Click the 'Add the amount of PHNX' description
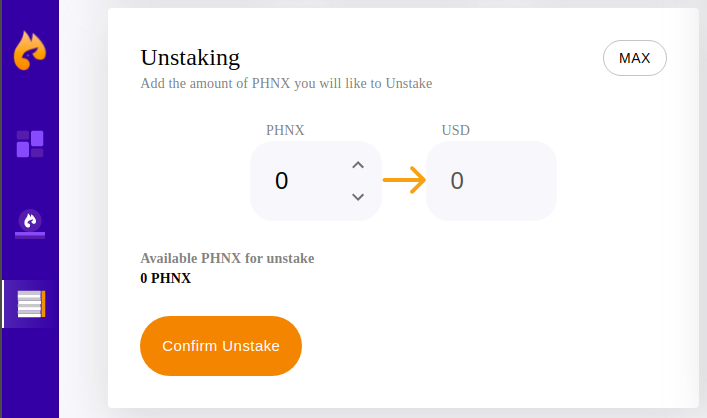The width and height of the screenshot is (707, 418). [286, 83]
